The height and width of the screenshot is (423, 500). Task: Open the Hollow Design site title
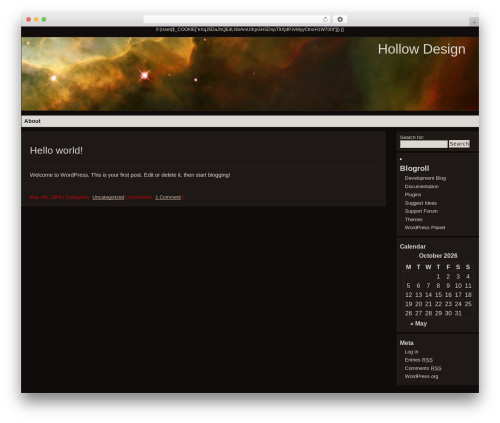tap(421, 49)
